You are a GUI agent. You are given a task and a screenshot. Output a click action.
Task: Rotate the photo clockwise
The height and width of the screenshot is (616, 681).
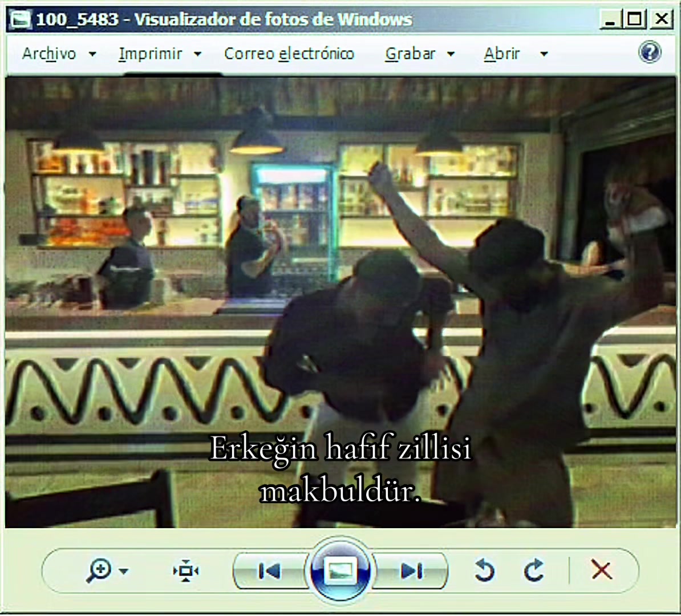tap(534, 570)
